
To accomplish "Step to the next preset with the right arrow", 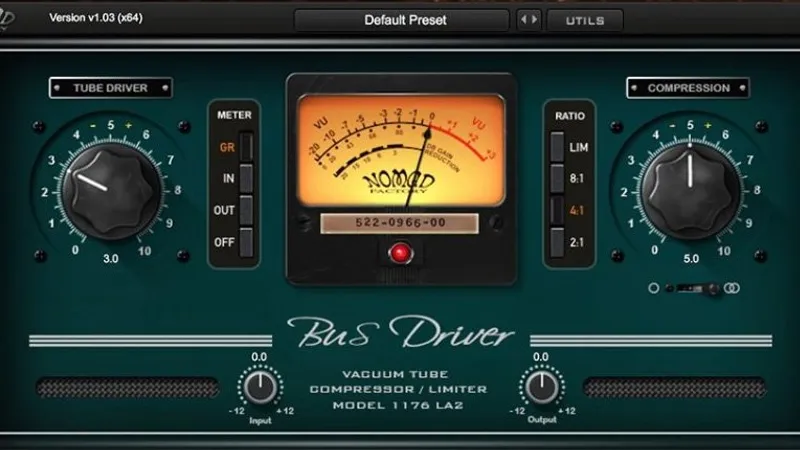I will point(535,19).
